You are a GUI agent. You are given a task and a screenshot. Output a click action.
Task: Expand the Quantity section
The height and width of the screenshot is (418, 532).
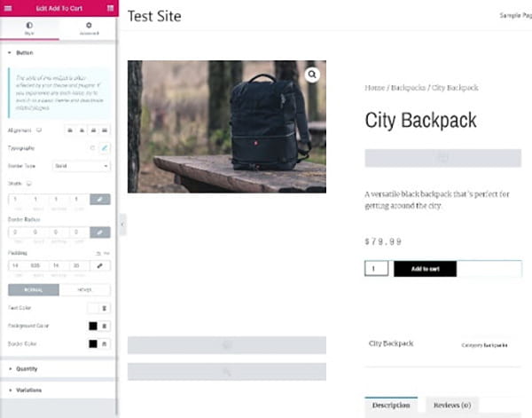tap(27, 369)
